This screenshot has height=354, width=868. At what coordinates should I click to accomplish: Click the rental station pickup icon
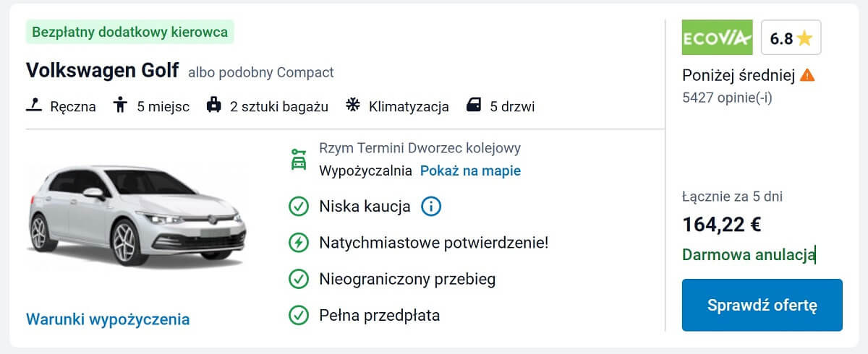298,159
